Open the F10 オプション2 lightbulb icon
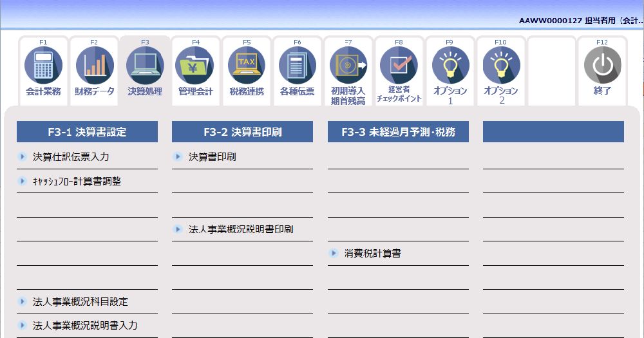 501,65
